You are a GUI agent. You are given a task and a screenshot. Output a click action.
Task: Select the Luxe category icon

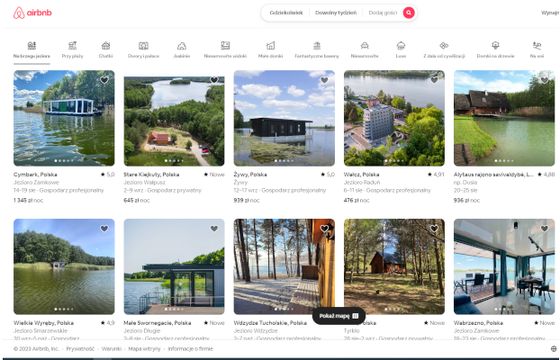[x=401, y=45]
